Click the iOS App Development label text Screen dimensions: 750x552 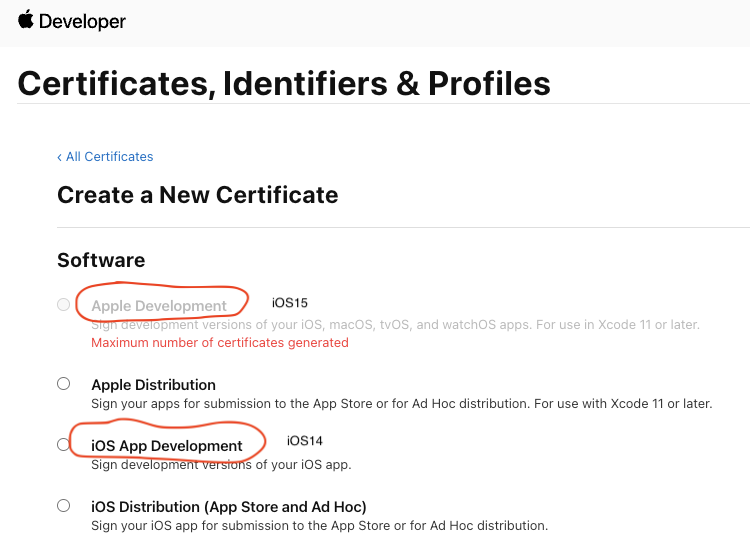tap(166, 446)
